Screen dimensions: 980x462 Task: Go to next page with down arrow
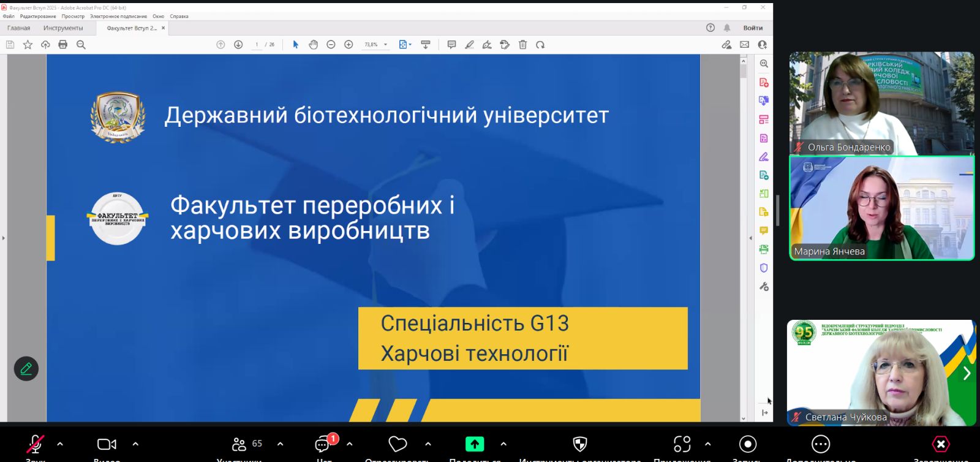pyautogui.click(x=238, y=45)
